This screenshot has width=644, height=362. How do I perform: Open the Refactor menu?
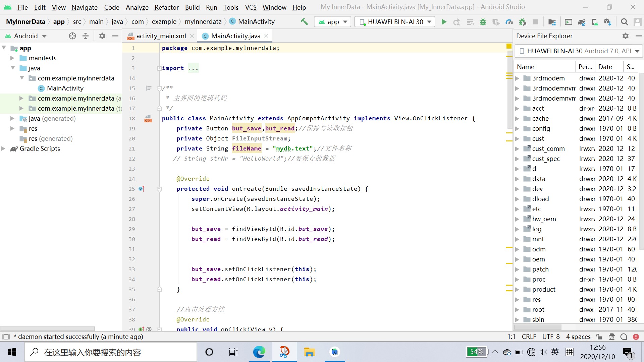166,7
